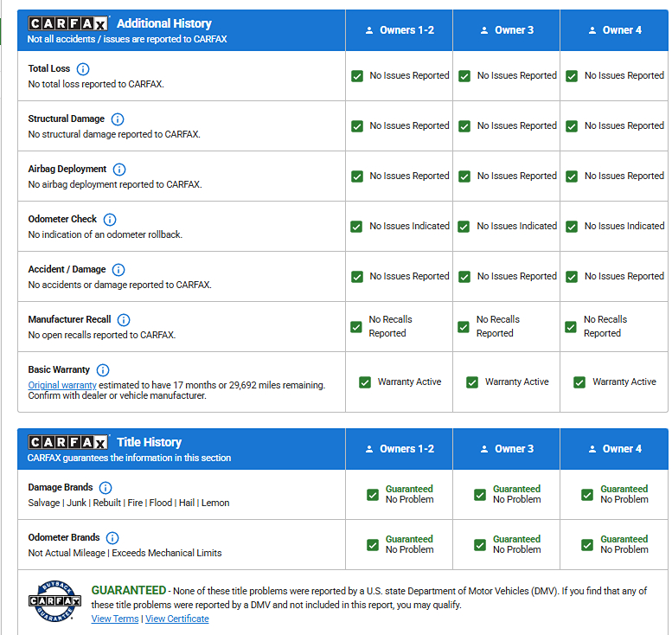Viewport: 672px width, 635px height.
Task: Click the Total Loss checkmark for Owners 1-2
Action: click(x=357, y=76)
